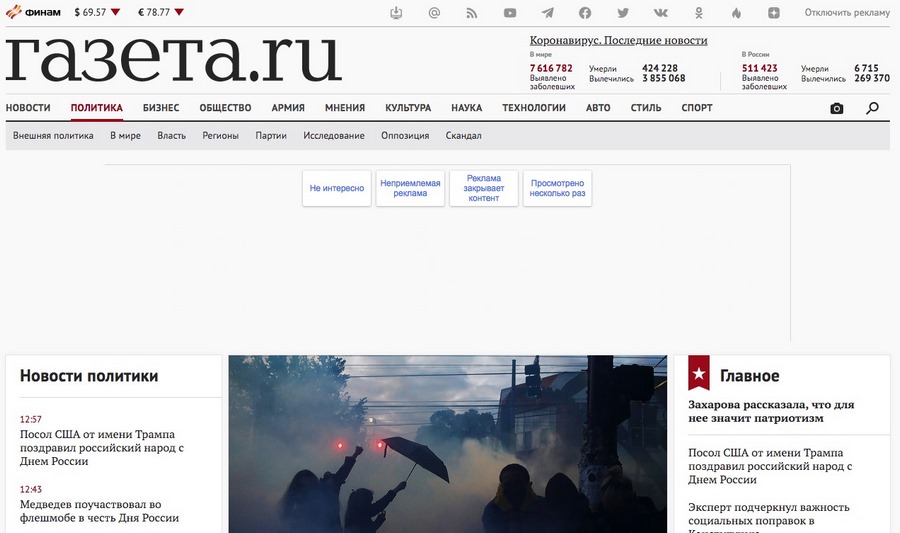Select Внешняя политика subsection
The image size is (900, 533).
[x=53, y=136]
